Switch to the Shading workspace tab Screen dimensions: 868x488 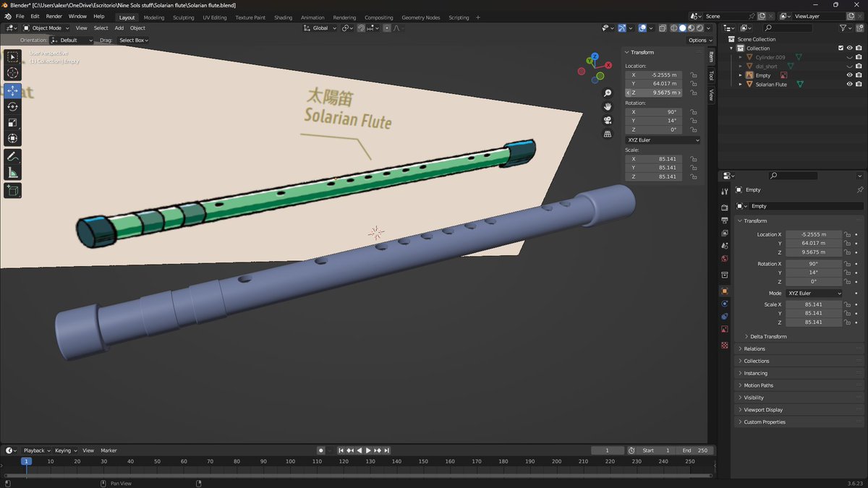(x=284, y=17)
